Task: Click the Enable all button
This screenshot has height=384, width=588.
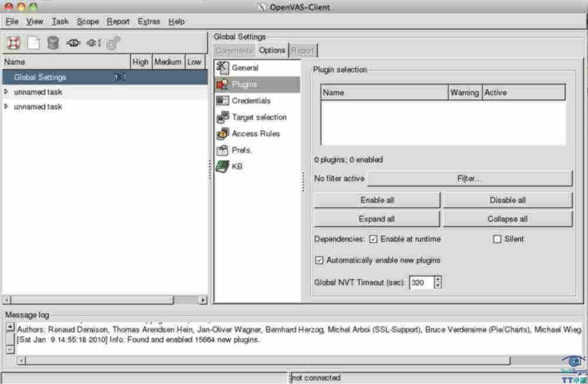Action: (377, 200)
